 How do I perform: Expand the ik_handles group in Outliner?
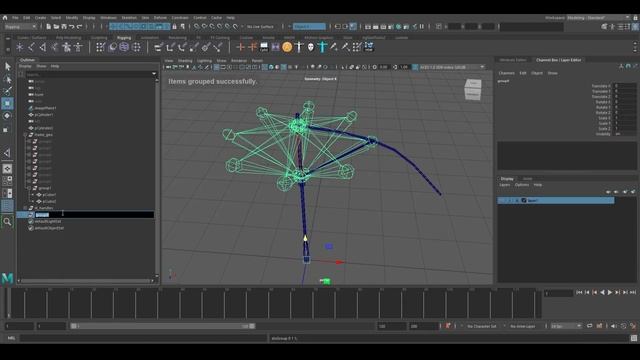(x=26, y=208)
